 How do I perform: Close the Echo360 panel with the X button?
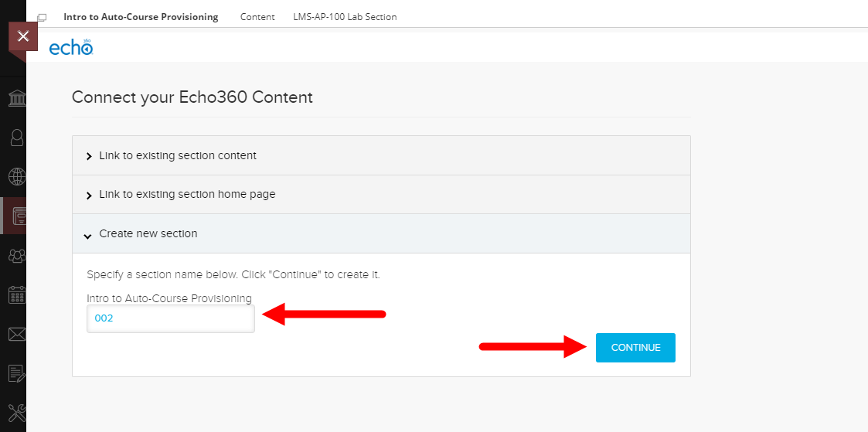[x=22, y=37]
